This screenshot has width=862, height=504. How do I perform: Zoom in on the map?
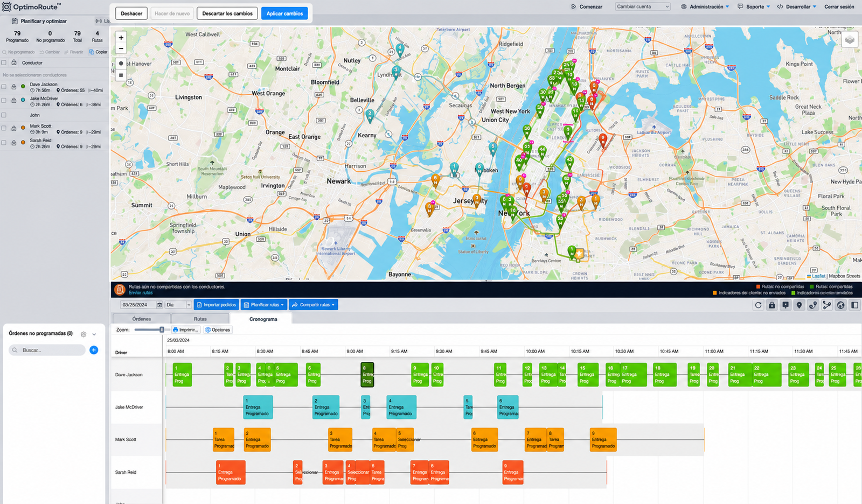(121, 38)
